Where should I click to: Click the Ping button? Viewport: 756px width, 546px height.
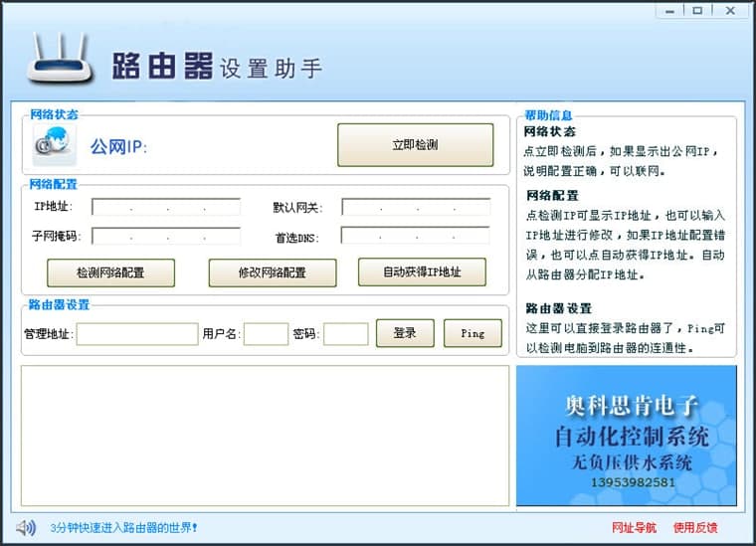(472, 333)
